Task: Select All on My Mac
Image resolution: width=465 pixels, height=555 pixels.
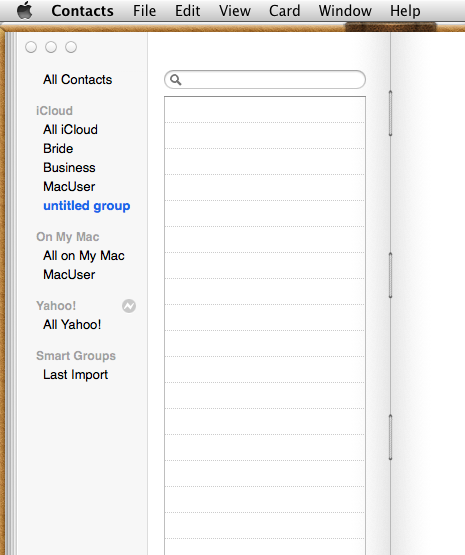Action: tap(84, 256)
